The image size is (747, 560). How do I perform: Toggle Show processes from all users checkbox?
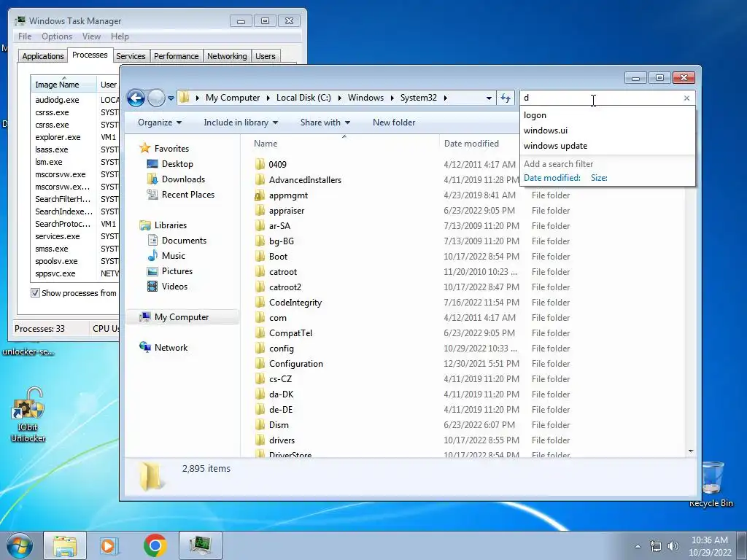pos(35,293)
